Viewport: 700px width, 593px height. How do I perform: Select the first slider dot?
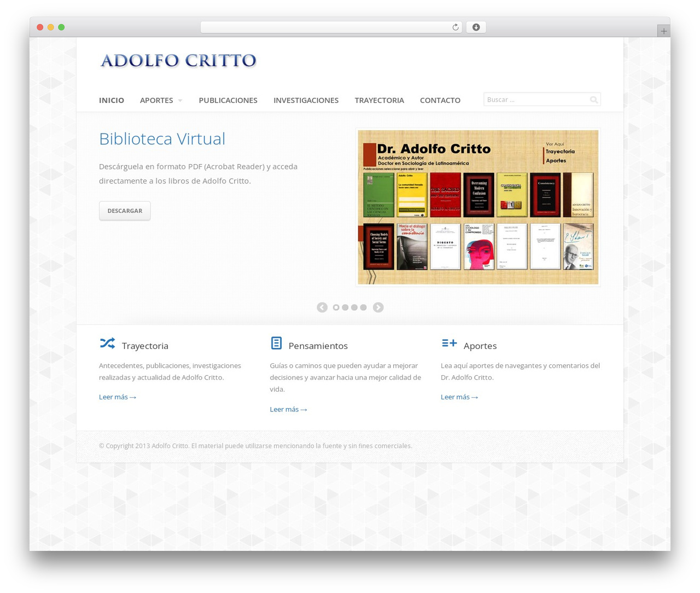pyautogui.click(x=336, y=307)
